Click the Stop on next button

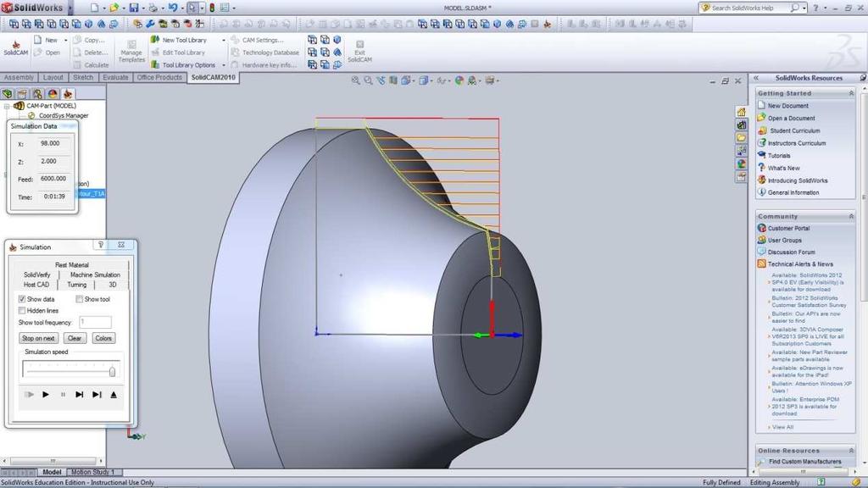(x=38, y=338)
